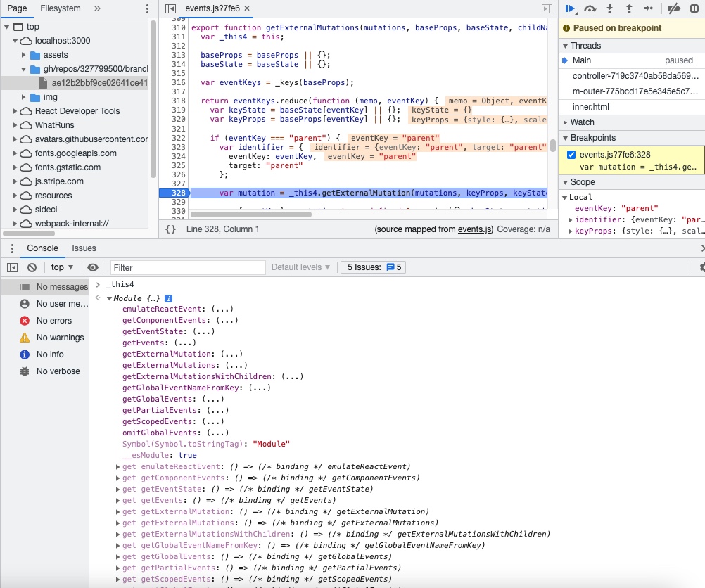This screenshot has height=588, width=705.
Task: Step out of current function
Action: pos(629,8)
